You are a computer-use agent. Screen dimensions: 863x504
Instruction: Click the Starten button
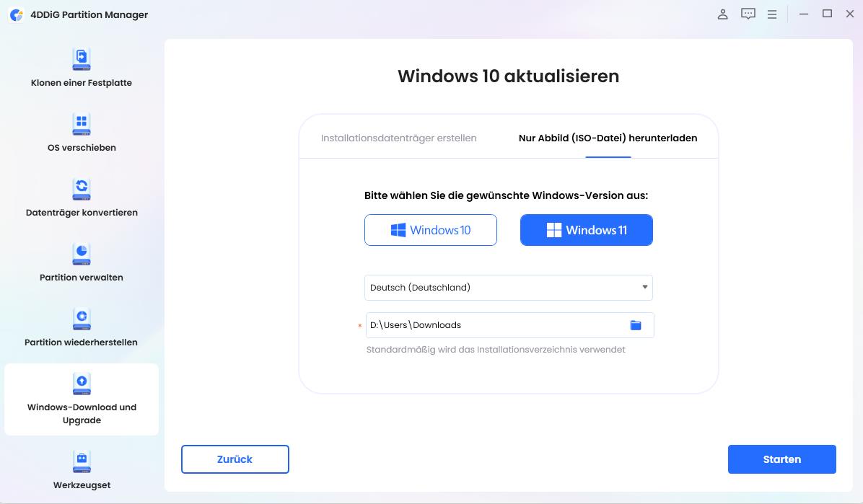coord(781,459)
